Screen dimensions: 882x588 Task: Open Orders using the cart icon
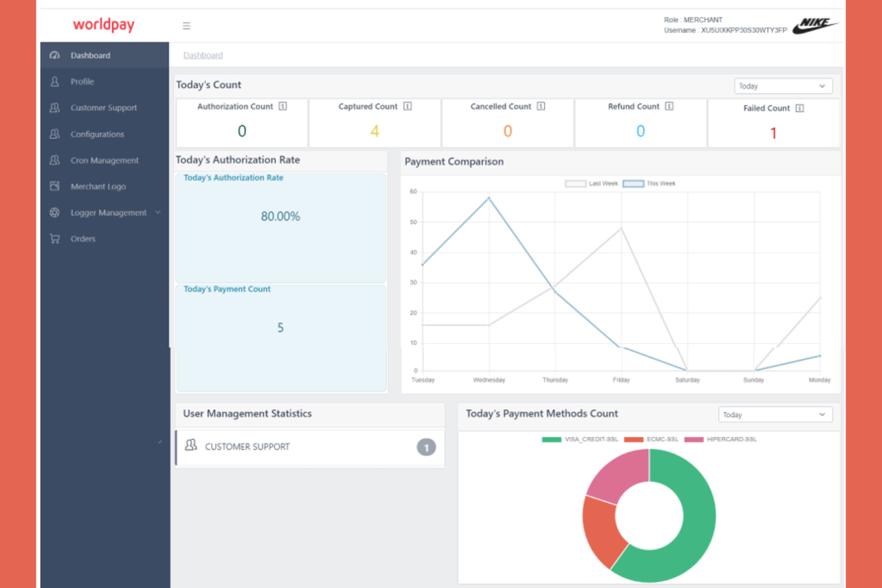tap(54, 238)
